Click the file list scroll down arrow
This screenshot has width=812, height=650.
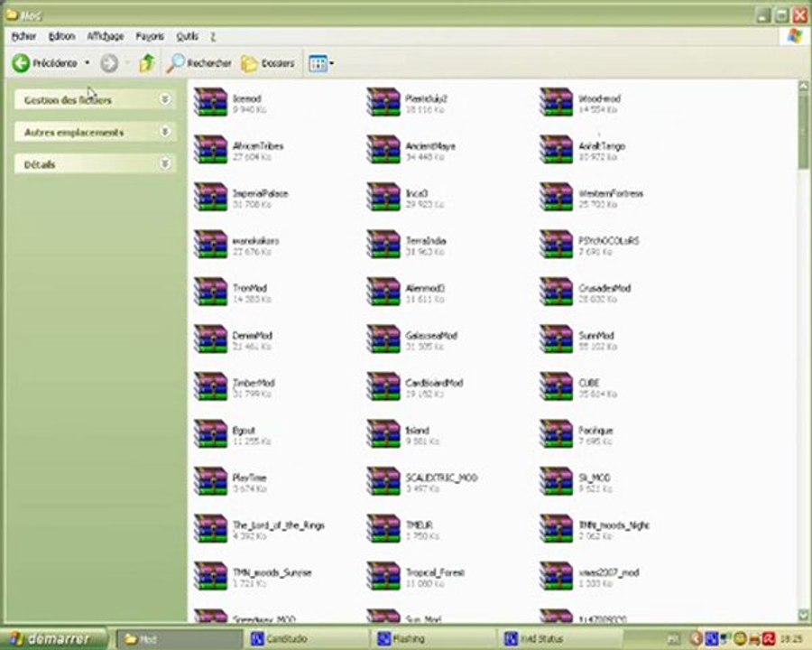click(x=803, y=616)
